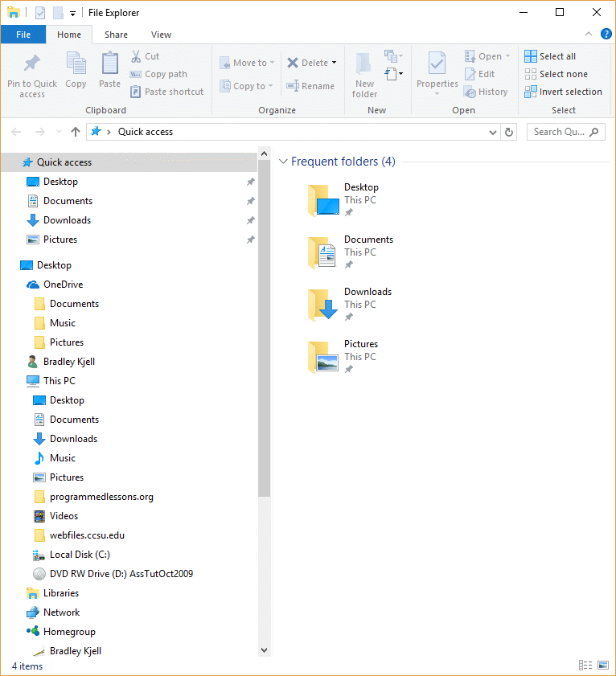
Task: Click Invert selection in the ribbon
Action: click(x=563, y=92)
